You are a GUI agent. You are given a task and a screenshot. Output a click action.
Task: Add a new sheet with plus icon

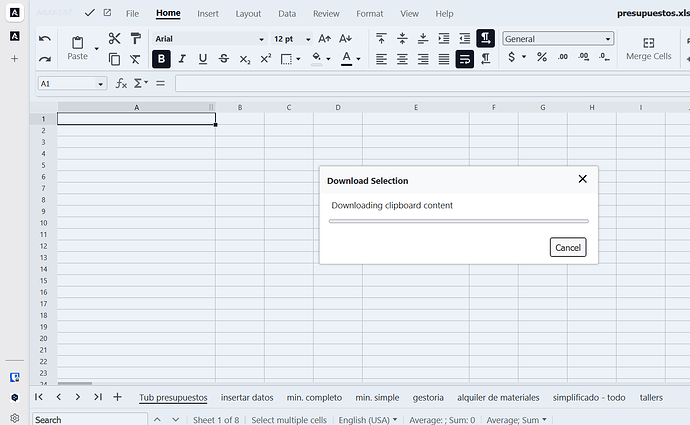click(117, 397)
